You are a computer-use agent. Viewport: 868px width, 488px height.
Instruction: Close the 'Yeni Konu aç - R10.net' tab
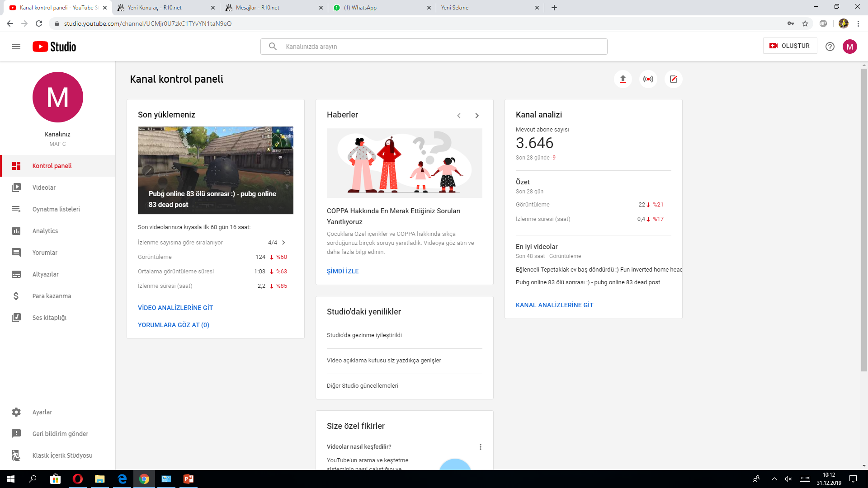click(213, 8)
